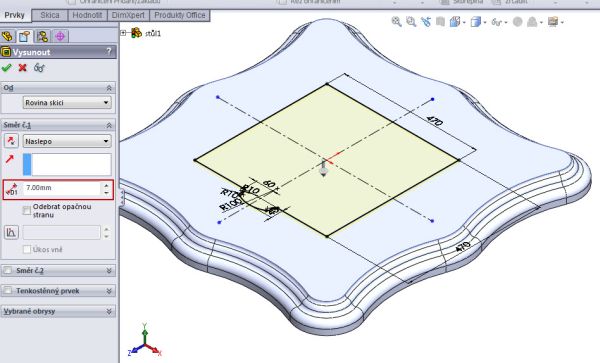The height and width of the screenshot is (363, 600).
Task: Expand the Směr č.2 section chevron
Action: [x=109, y=270]
